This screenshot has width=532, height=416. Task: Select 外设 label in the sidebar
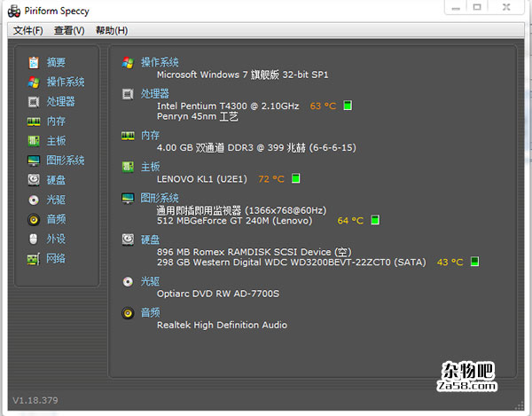point(56,239)
